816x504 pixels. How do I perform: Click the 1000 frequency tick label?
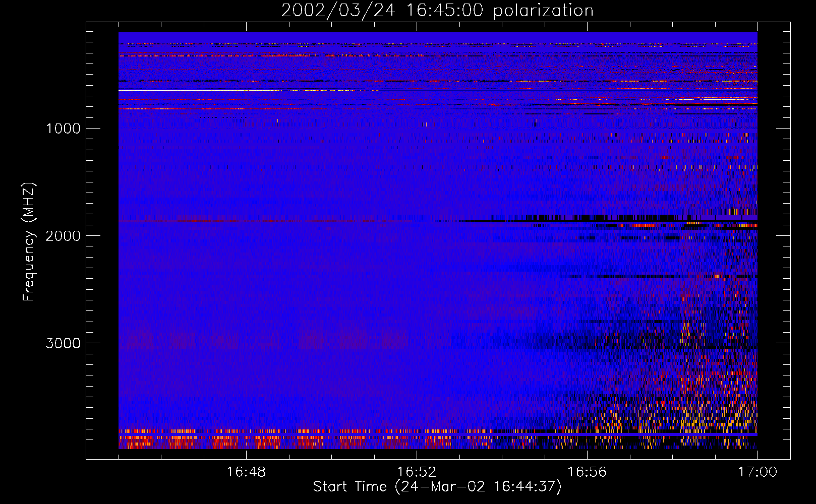(x=63, y=129)
